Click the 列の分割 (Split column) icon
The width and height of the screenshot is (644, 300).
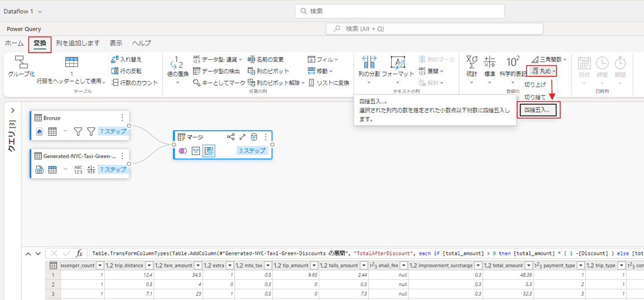pyautogui.click(x=369, y=62)
